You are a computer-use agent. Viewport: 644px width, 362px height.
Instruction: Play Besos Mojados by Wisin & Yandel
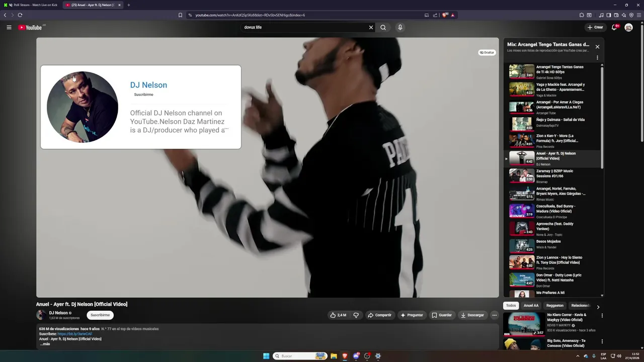tap(552, 245)
